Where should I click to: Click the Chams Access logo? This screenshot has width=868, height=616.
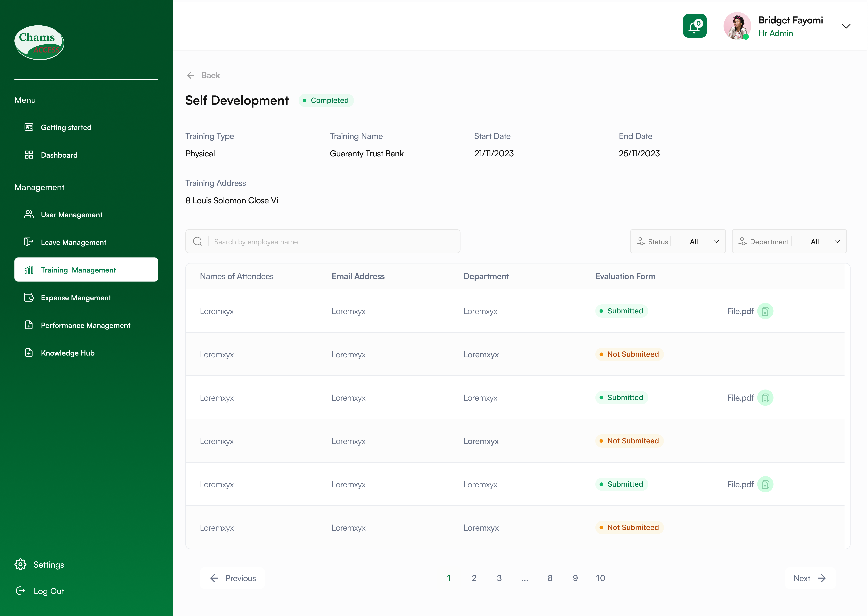click(39, 42)
